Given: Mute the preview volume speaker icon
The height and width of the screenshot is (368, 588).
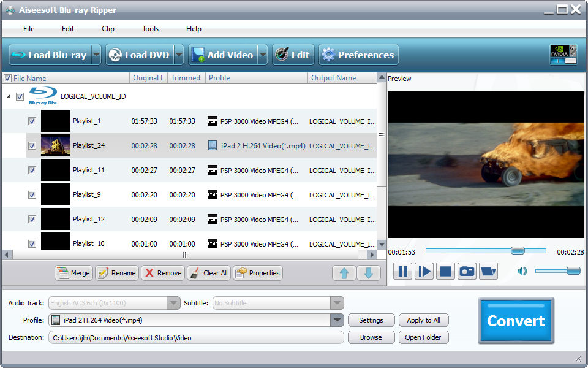Looking at the screenshot, I should coord(522,271).
